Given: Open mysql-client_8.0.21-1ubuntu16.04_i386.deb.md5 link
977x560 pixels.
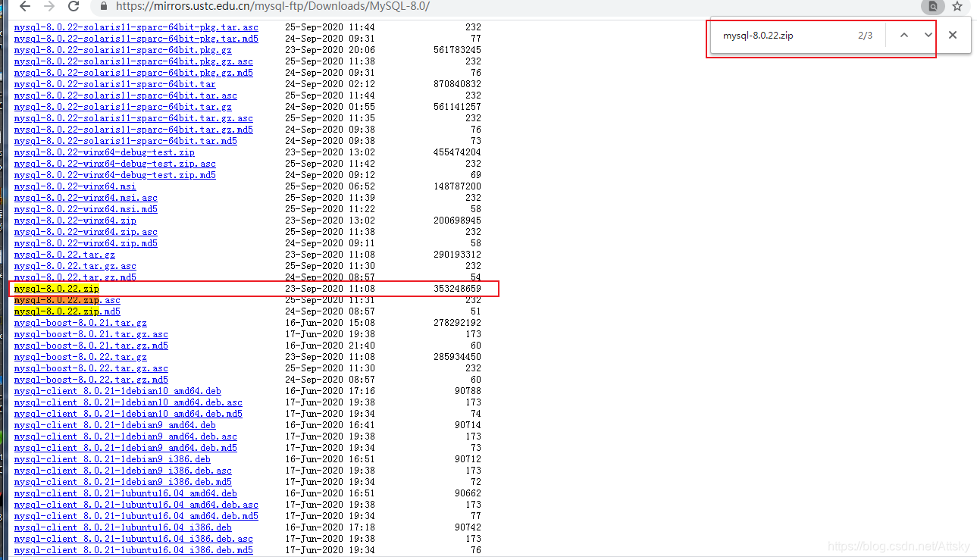Looking at the screenshot, I should tap(133, 550).
